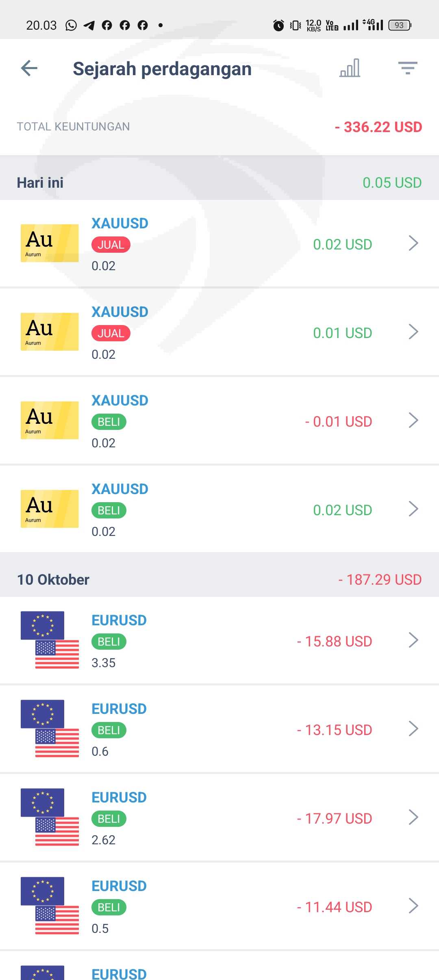Open the filter icon in header
439x980 pixels.
[408, 68]
